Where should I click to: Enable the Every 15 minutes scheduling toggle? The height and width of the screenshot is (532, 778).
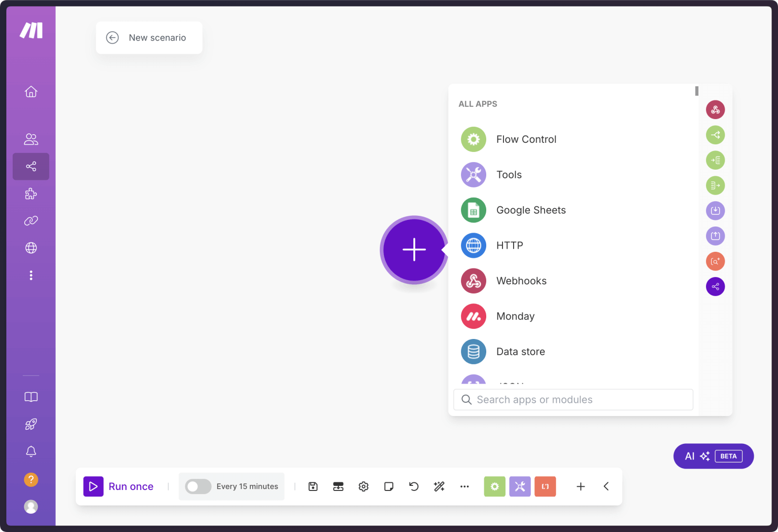pos(198,486)
